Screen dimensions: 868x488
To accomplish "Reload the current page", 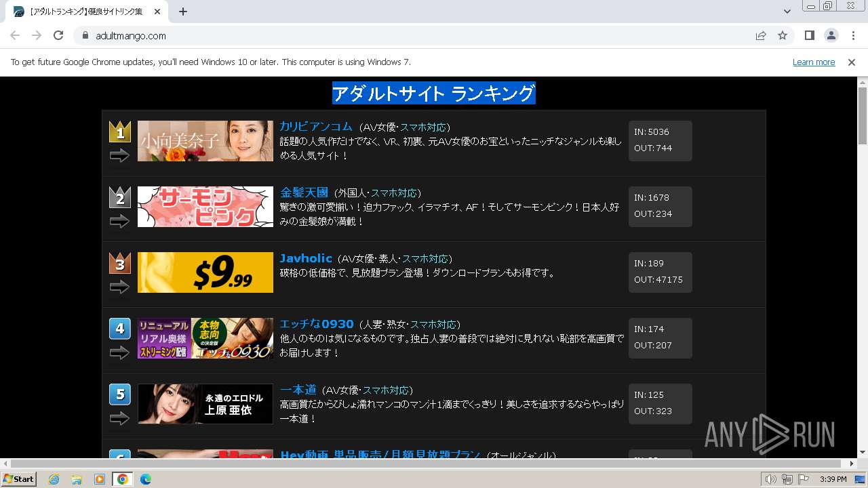I will tap(58, 35).
